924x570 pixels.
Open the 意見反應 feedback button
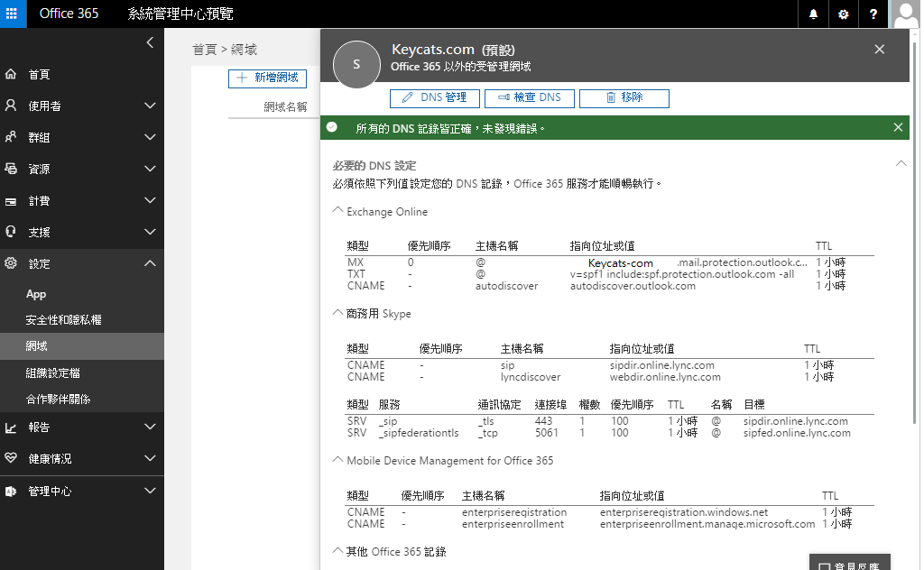[850, 563]
